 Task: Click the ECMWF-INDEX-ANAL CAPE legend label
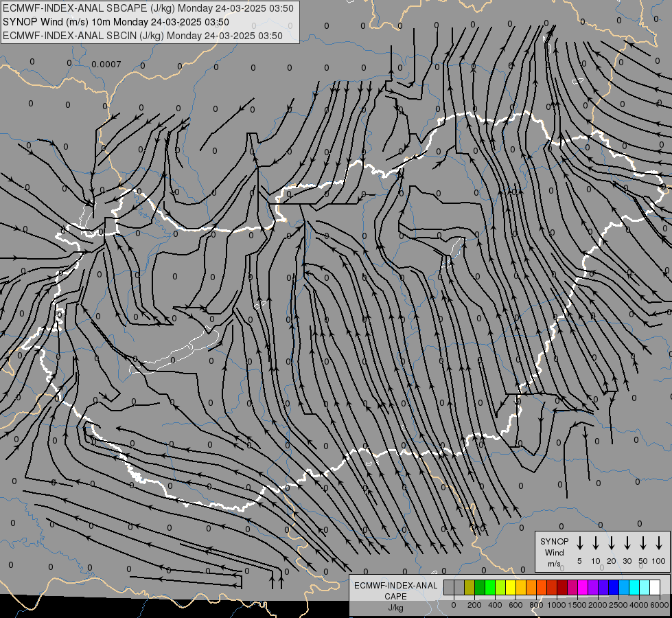(395, 591)
